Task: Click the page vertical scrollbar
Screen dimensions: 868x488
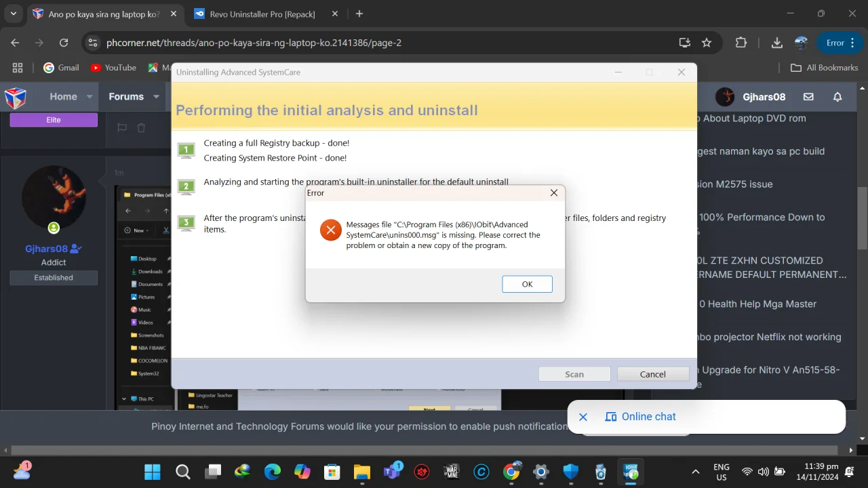Action: tap(863, 217)
